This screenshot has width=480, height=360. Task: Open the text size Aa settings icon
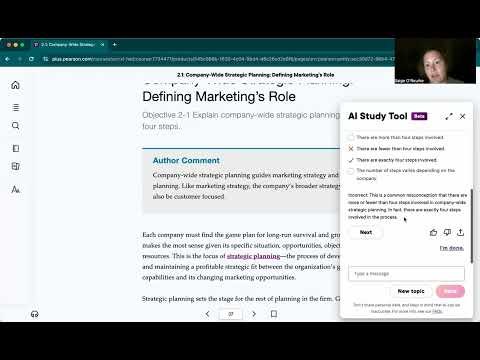[x=15, y=190]
